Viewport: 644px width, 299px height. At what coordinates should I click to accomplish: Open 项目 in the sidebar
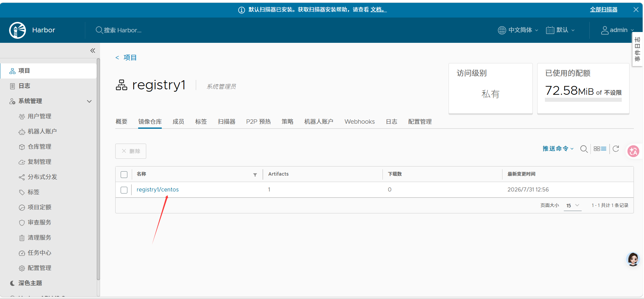49,71
